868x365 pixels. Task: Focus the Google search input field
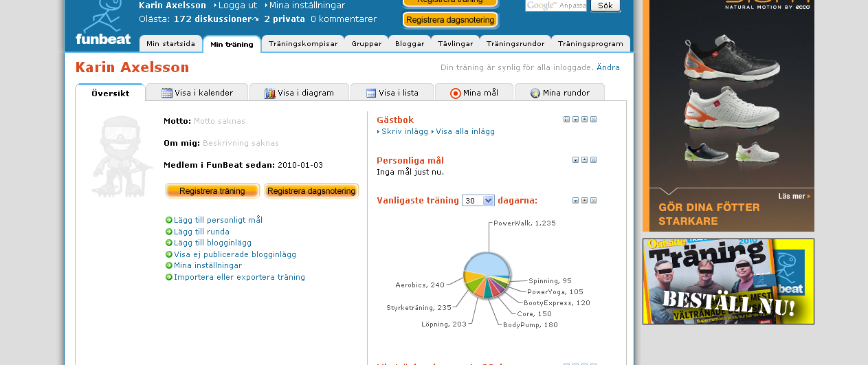(x=556, y=5)
